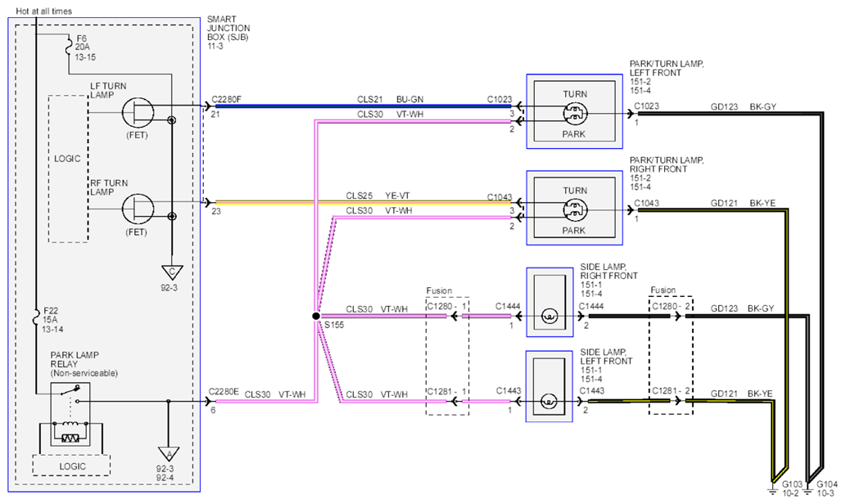The height and width of the screenshot is (504, 846).
Task: Select pin number 6 at C2280E
Action: click(x=213, y=410)
